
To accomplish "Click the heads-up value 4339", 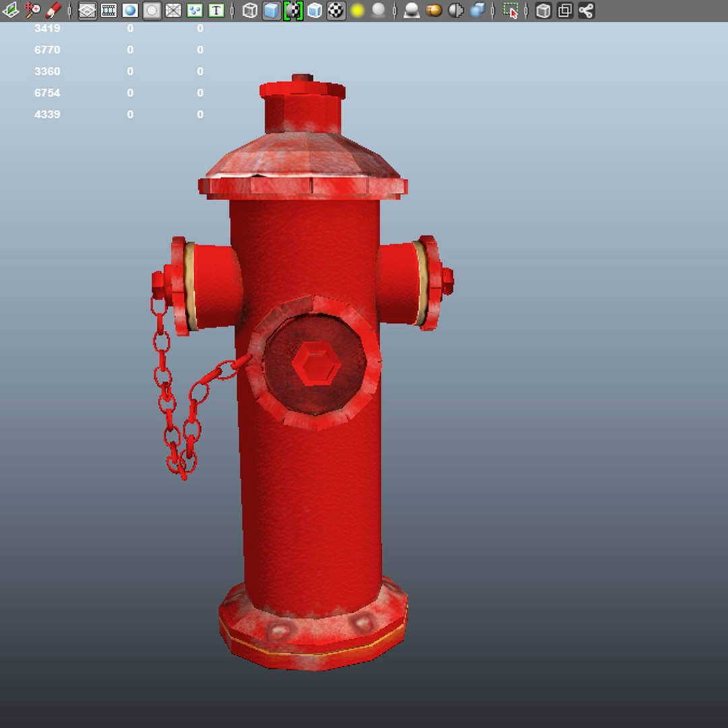I will tap(47, 114).
